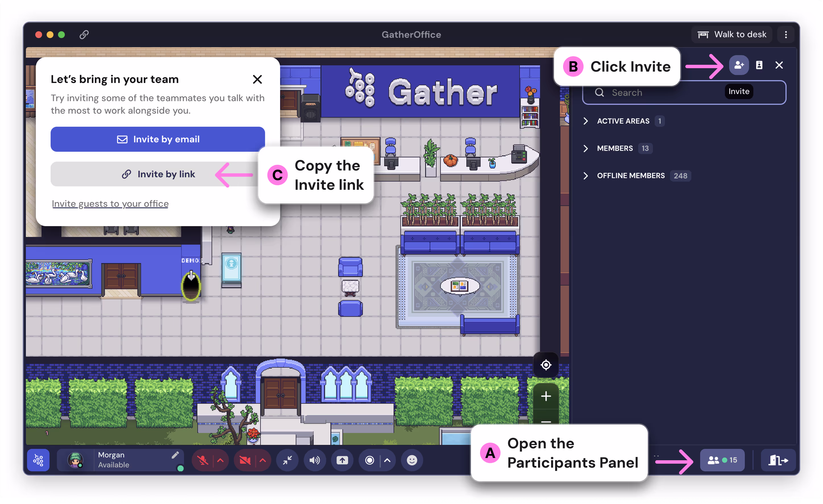Click Morgan's avatar in the bottom bar
The image size is (823, 504).
75,460
